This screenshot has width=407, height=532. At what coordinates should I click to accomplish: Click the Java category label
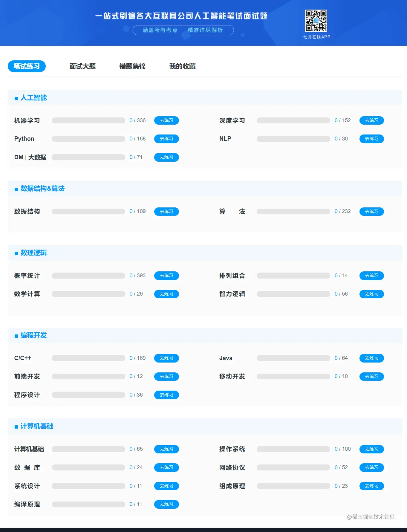pos(226,358)
